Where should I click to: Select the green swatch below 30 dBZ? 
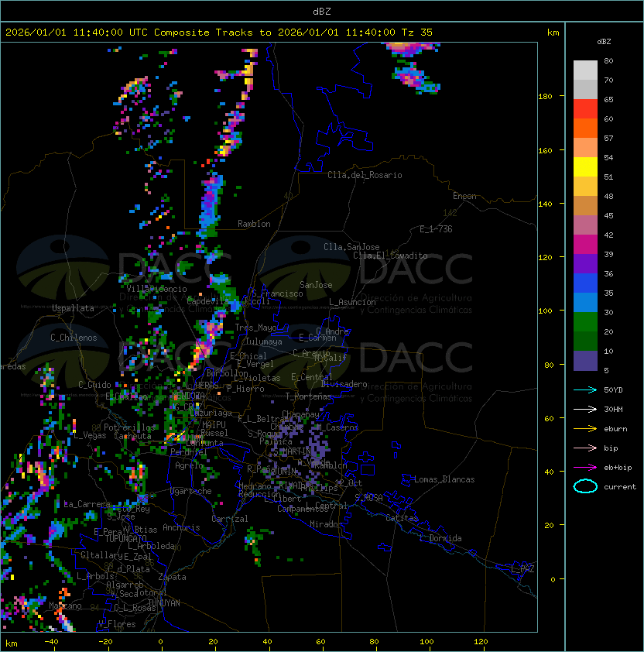click(x=585, y=322)
